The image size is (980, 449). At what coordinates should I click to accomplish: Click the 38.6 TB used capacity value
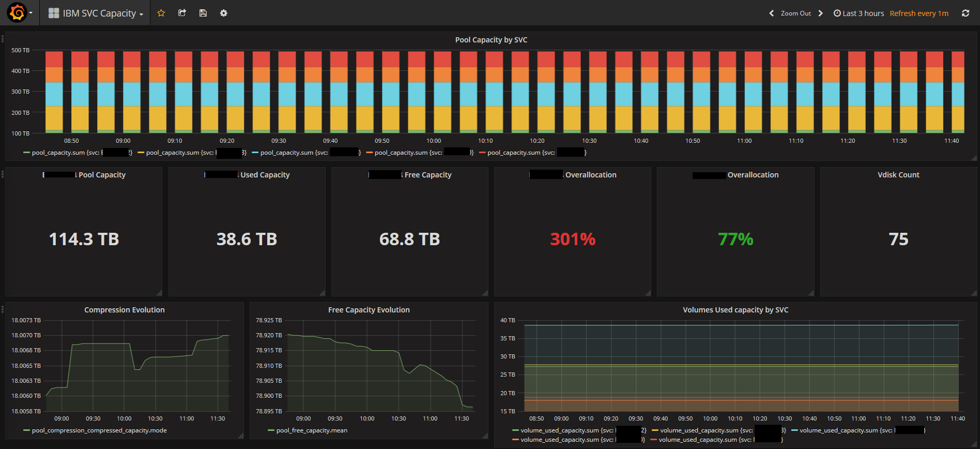click(247, 239)
